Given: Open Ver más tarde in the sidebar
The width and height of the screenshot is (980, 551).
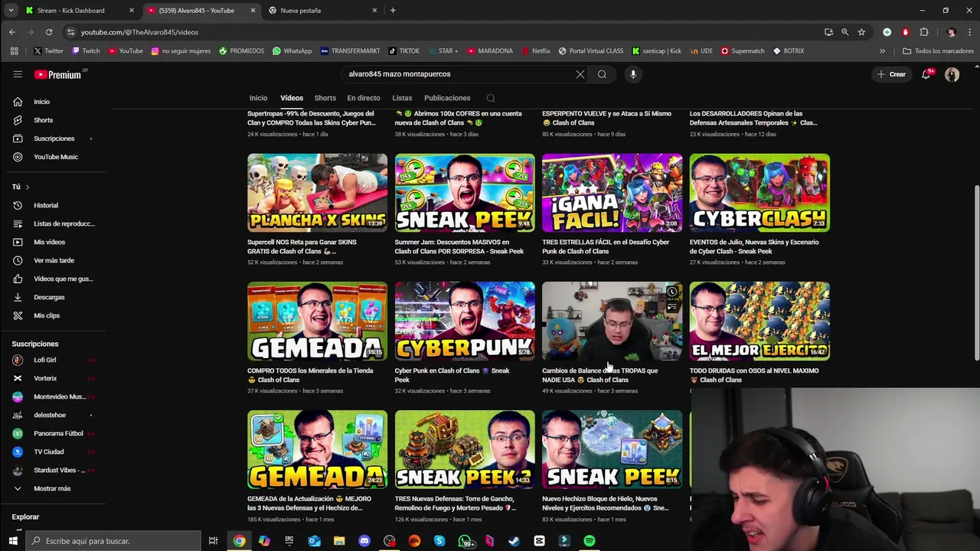Looking at the screenshot, I should (x=52, y=260).
